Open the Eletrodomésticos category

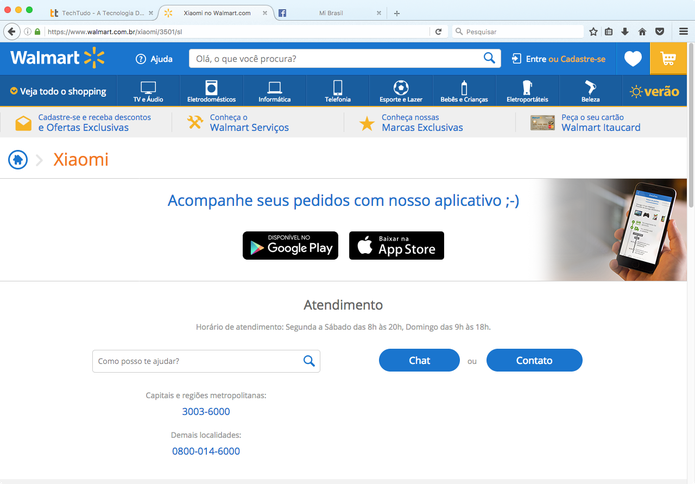[211, 91]
